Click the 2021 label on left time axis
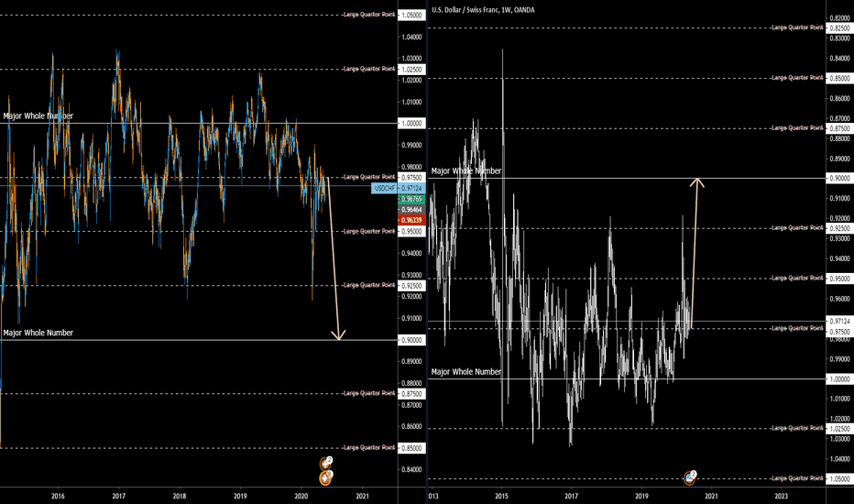The image size is (854, 504). [x=362, y=496]
